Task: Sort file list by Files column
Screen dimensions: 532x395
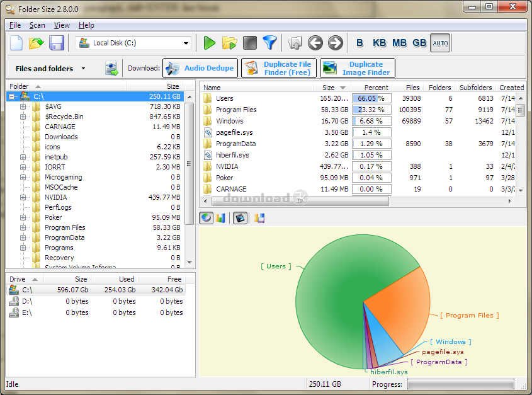Action: point(407,88)
